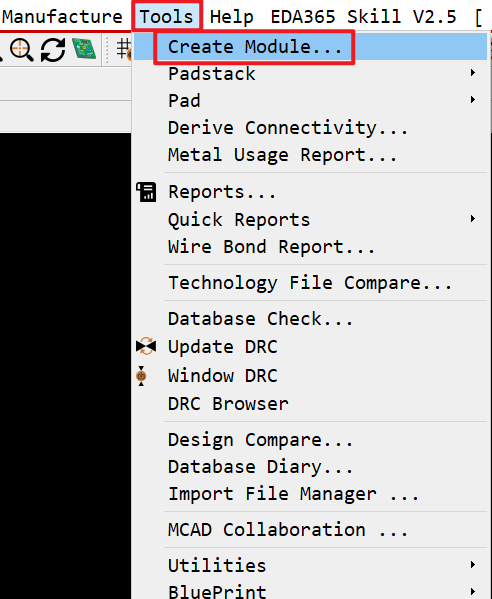The image size is (492, 599).
Task: Open the Tools menu
Action: point(166,16)
